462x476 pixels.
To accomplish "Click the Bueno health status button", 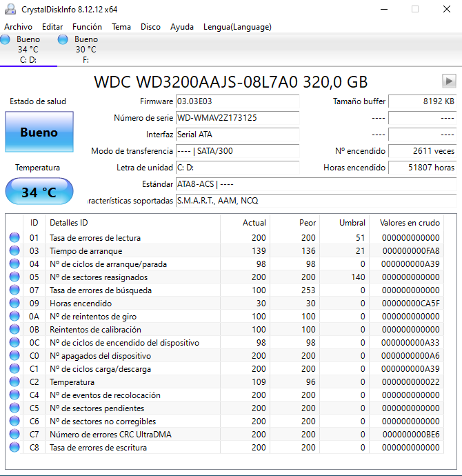I will point(39,132).
